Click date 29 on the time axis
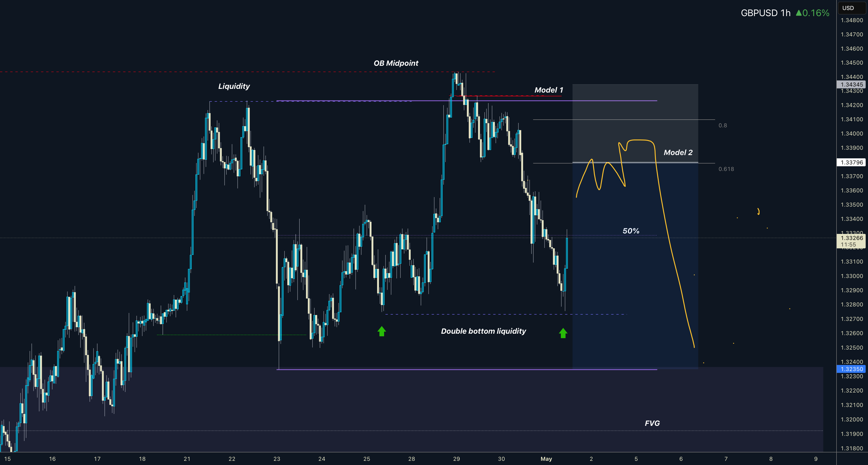The image size is (868, 465). [456, 459]
